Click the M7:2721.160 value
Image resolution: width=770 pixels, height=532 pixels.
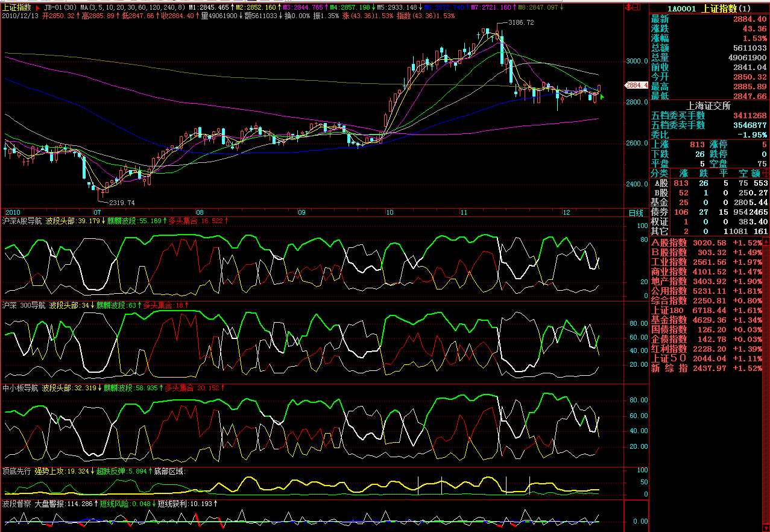(491, 7)
